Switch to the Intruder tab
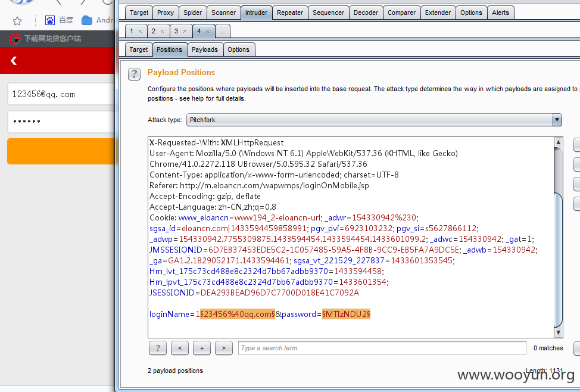This screenshot has height=392, width=580. 256,13
